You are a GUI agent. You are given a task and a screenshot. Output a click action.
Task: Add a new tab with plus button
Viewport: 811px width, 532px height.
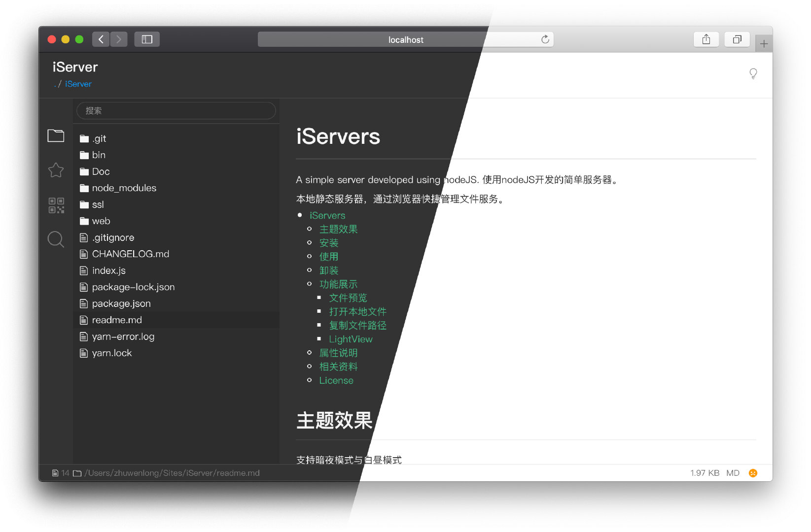(764, 44)
